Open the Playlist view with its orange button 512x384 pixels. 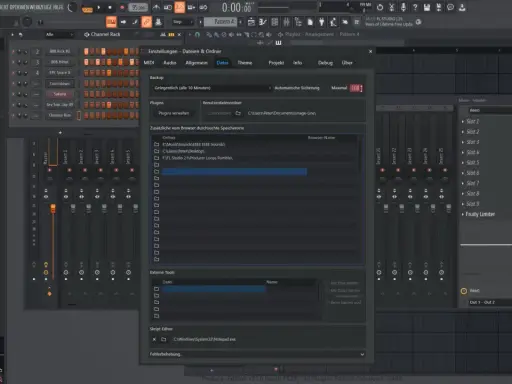pyautogui.click(x=111, y=22)
